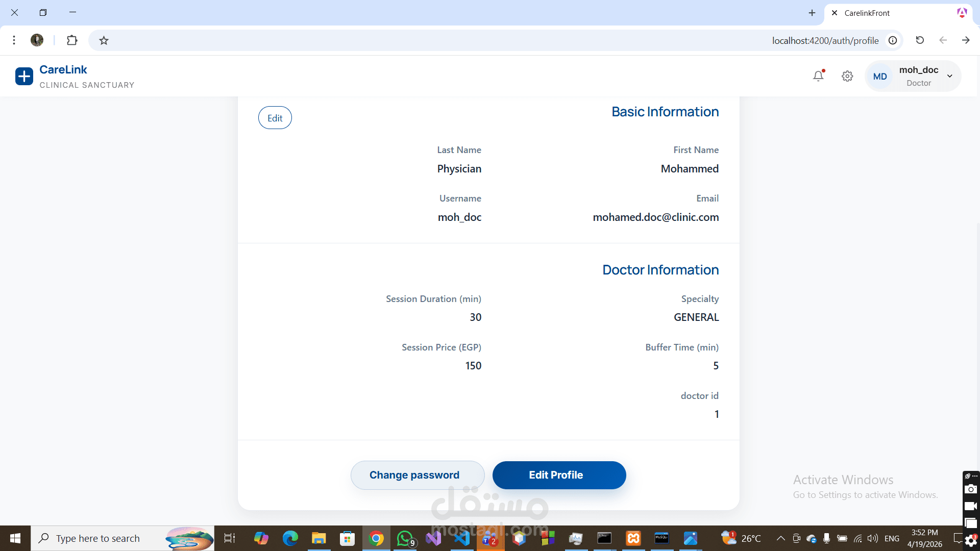This screenshot has height=551, width=980.
Task: Show hidden system tray icons
Action: (x=780, y=538)
